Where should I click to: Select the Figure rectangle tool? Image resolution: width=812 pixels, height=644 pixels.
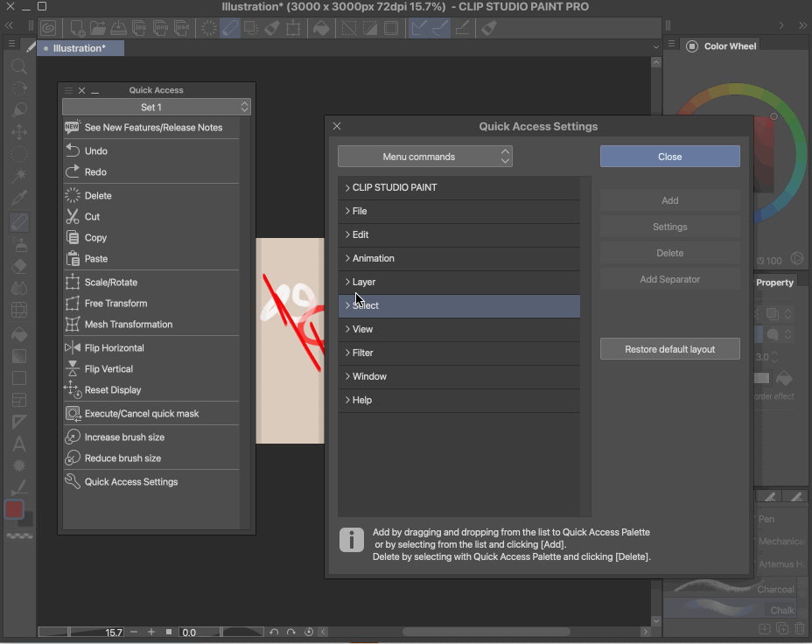pos(19,378)
